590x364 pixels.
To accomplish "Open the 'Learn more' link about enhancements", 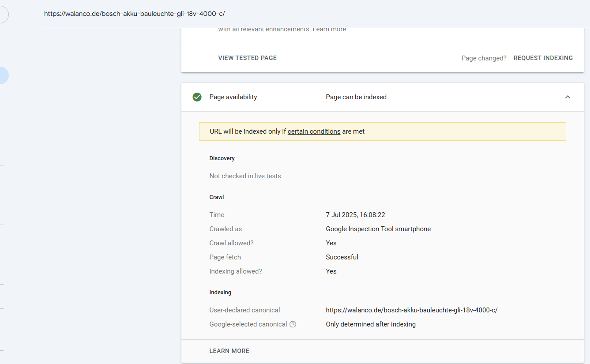I will pyautogui.click(x=329, y=30).
